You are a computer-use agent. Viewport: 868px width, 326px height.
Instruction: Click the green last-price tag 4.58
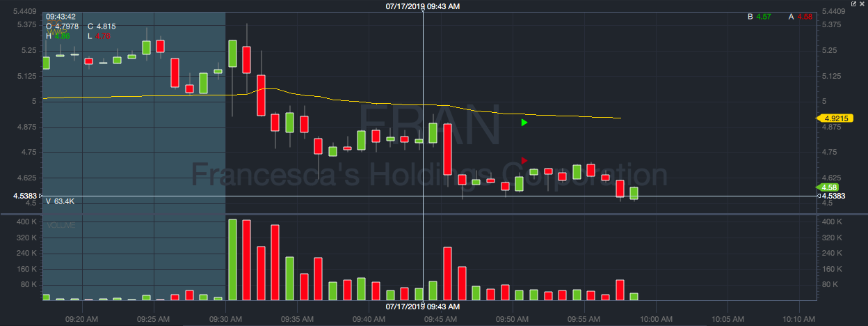tap(828, 187)
